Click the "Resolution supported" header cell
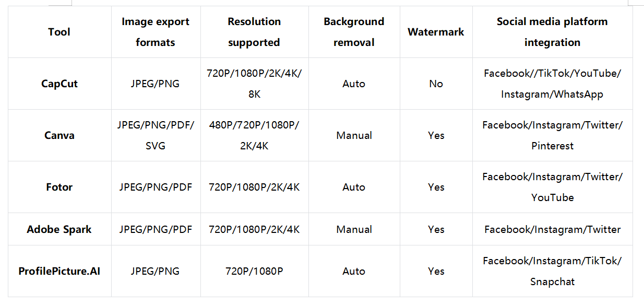This screenshot has width=644, height=305. [x=254, y=32]
